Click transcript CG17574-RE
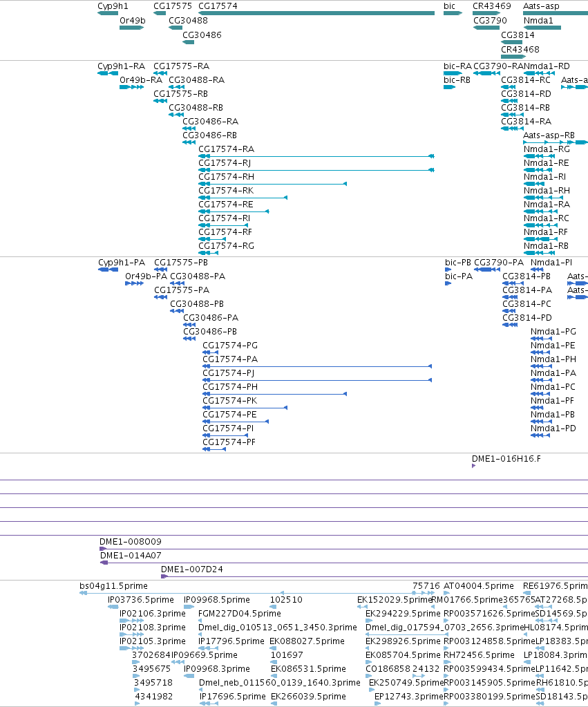588x707 pixels. [x=226, y=205]
